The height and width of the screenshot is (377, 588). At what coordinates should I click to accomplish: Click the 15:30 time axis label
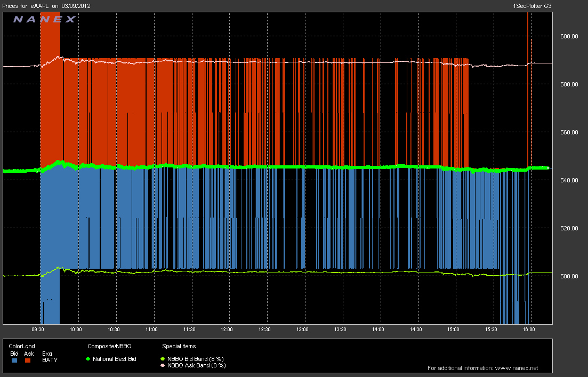491,330
